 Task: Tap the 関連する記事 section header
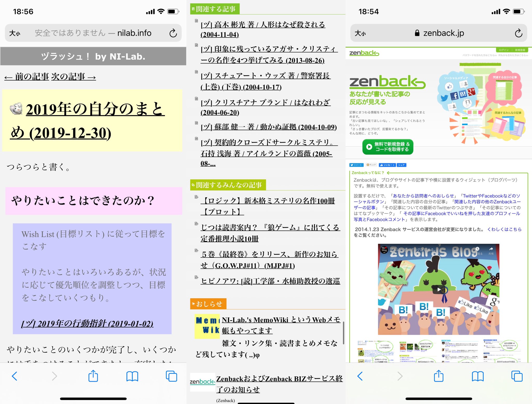(x=215, y=9)
